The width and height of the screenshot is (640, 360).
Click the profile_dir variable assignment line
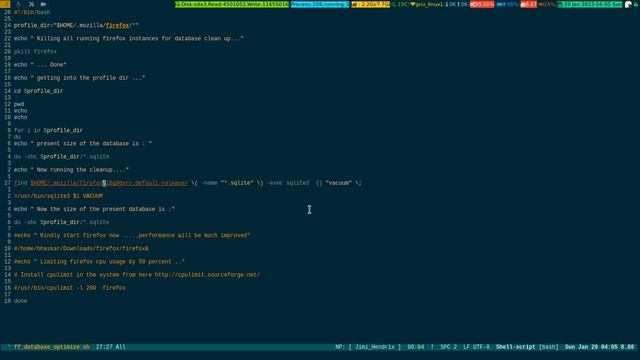pos(76,25)
